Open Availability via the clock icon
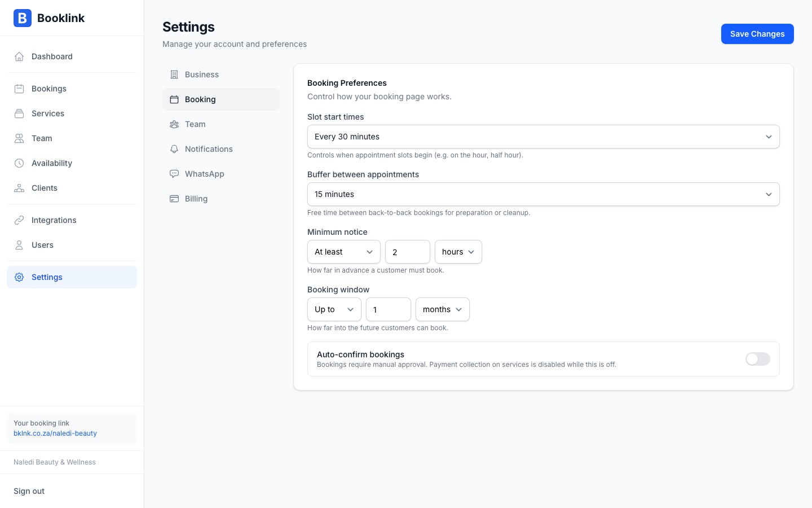This screenshot has width=812, height=508. pyautogui.click(x=19, y=163)
